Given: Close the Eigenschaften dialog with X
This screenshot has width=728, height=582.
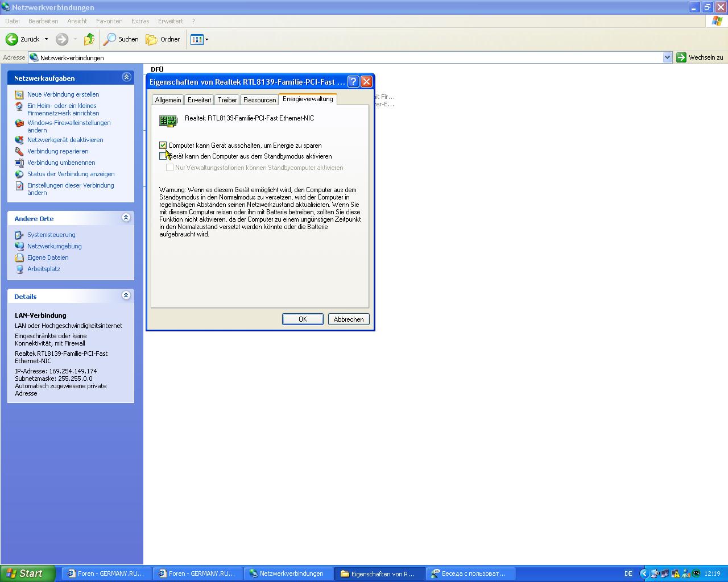Looking at the screenshot, I should (x=367, y=82).
